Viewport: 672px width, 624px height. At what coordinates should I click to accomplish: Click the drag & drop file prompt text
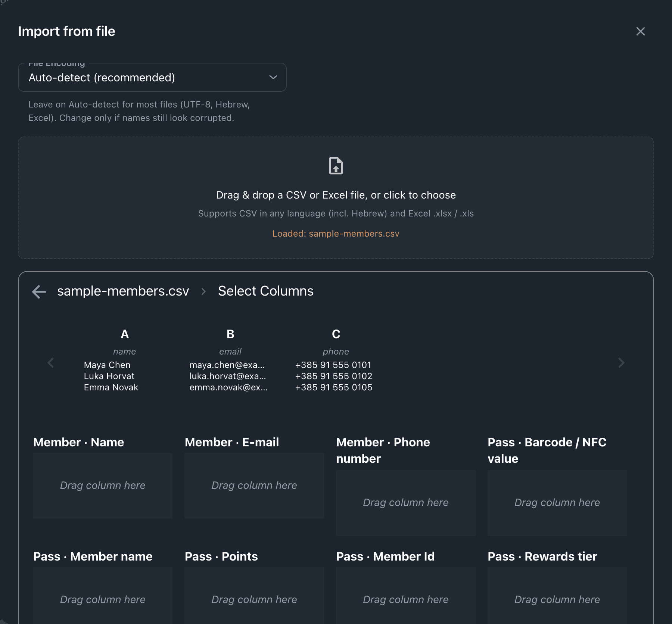pos(336,195)
